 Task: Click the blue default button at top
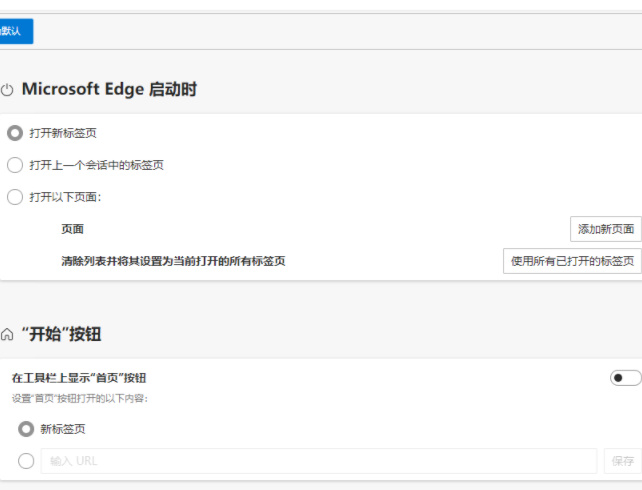point(16,31)
